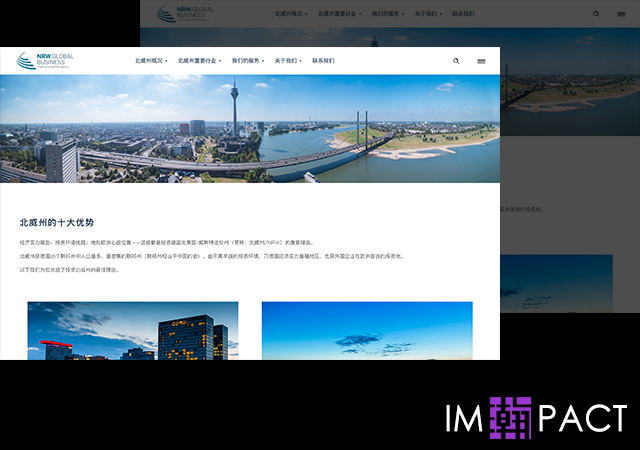Expand the 北威州重要行业 menu in front window
640x450 pixels.
tap(199, 61)
